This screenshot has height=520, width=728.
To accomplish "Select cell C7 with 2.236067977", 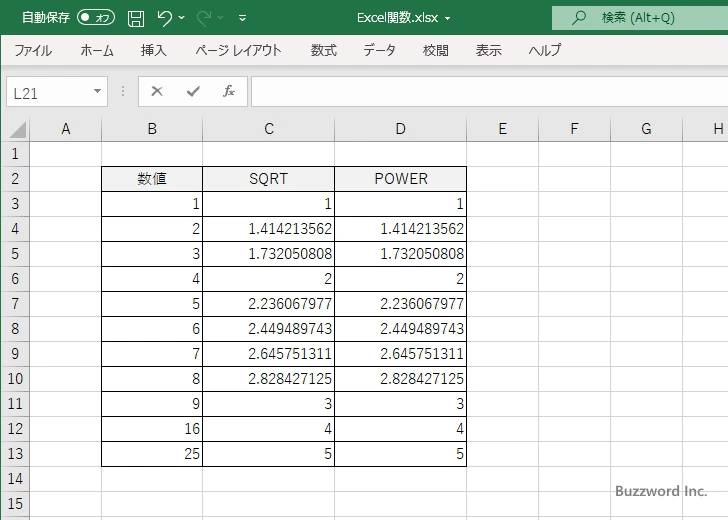I will pos(269,304).
